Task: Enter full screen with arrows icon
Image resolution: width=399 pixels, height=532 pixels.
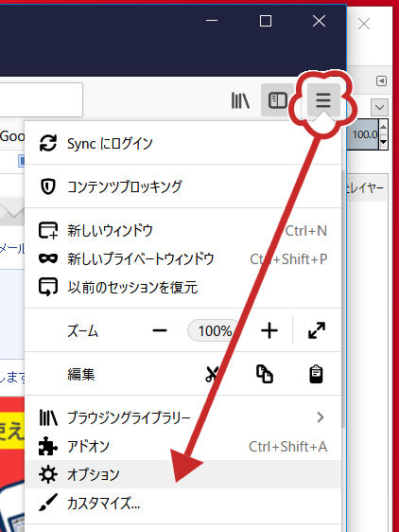Action: 317,330
